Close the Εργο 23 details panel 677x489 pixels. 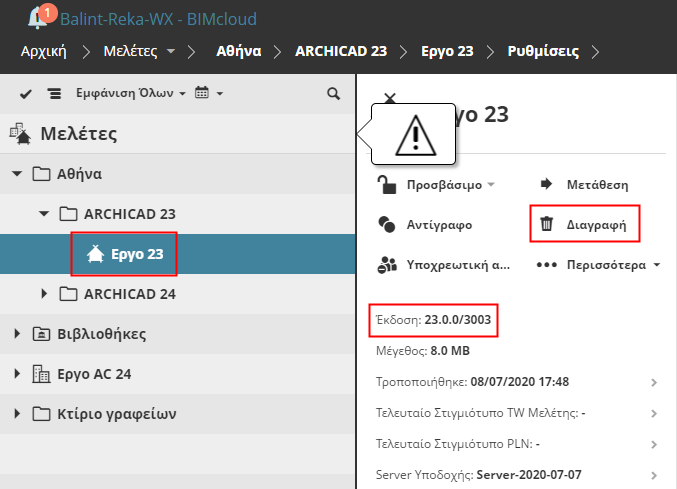click(x=390, y=98)
